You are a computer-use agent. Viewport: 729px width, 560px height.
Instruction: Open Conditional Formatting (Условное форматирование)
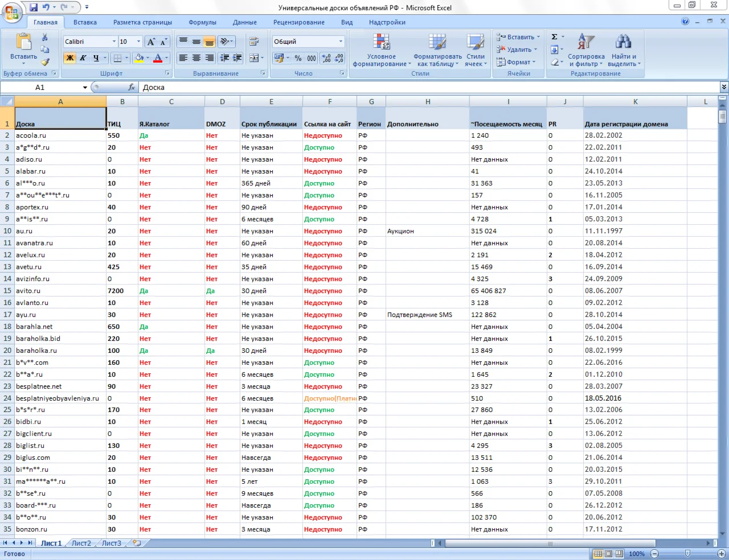click(x=381, y=50)
